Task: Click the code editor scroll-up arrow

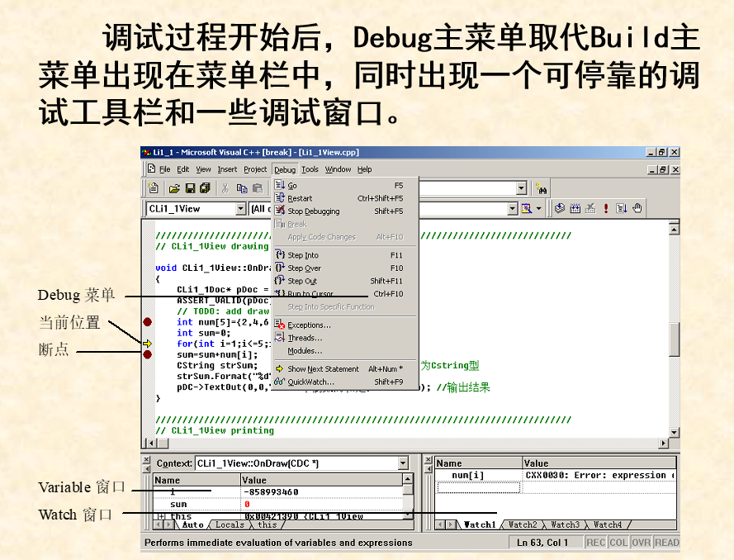Action: point(674,230)
